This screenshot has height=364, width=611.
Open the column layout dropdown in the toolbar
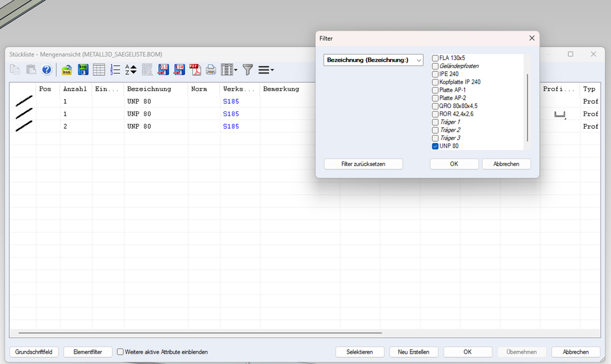click(229, 70)
